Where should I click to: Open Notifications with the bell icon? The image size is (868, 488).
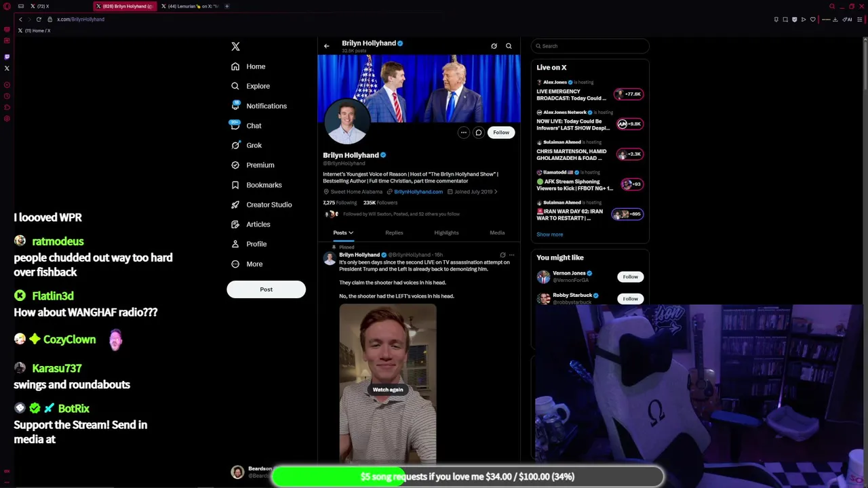coord(259,106)
